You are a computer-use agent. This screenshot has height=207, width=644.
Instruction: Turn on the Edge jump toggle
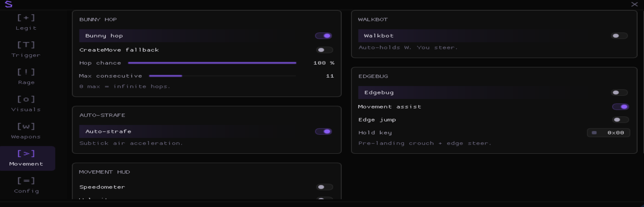(x=620, y=120)
